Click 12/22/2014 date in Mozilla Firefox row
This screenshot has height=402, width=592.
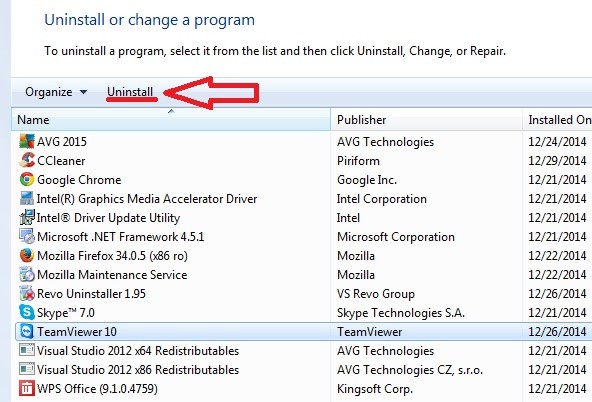tap(557, 256)
